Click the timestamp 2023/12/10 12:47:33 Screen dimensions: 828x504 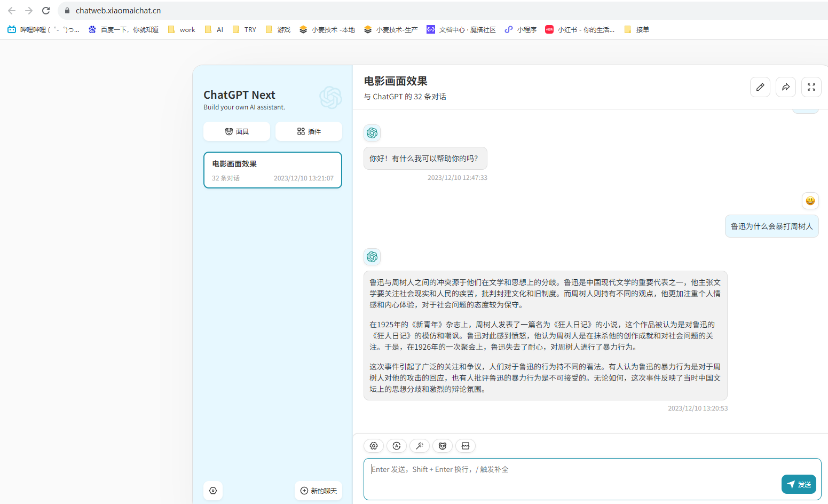point(458,178)
